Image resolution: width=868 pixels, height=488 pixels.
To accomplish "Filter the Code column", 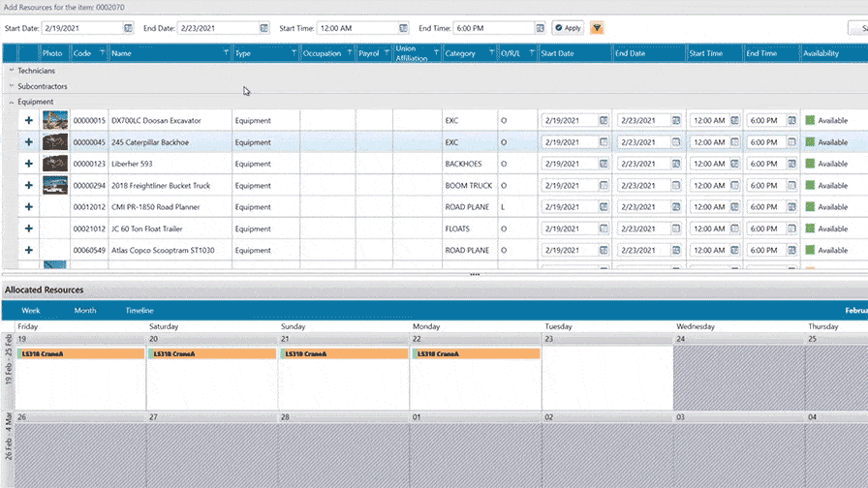I will coord(102,52).
